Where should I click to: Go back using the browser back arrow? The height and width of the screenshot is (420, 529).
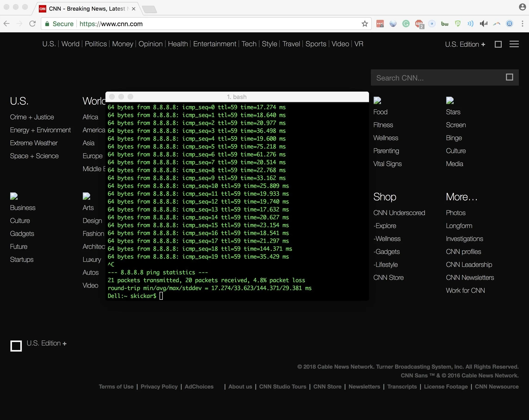click(7, 24)
